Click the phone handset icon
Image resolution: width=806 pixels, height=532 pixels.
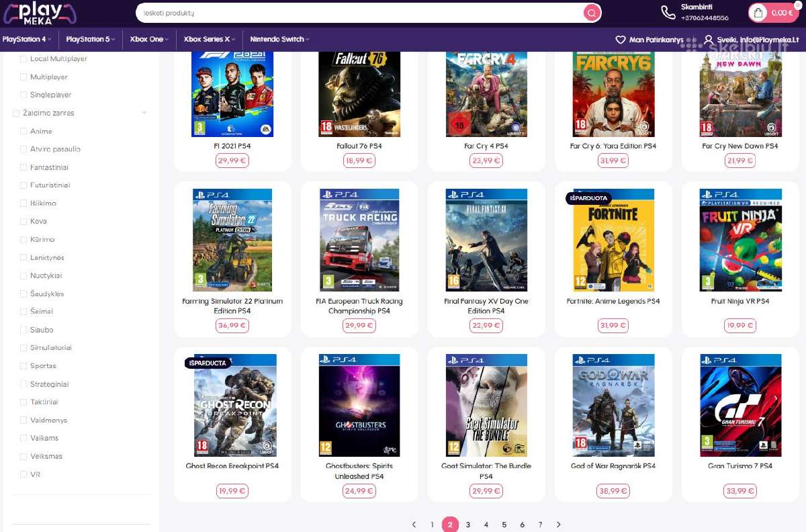[668, 12]
